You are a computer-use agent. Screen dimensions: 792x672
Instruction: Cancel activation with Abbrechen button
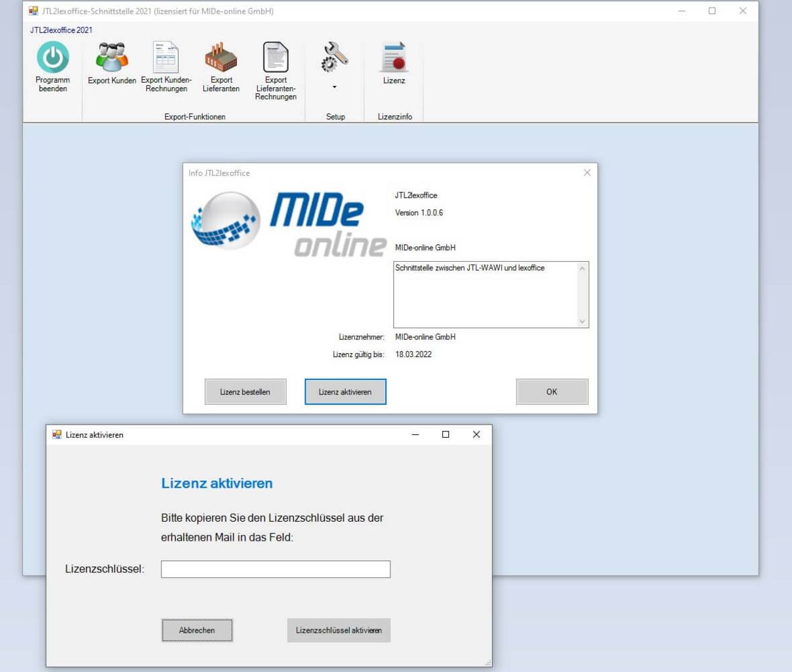(197, 630)
